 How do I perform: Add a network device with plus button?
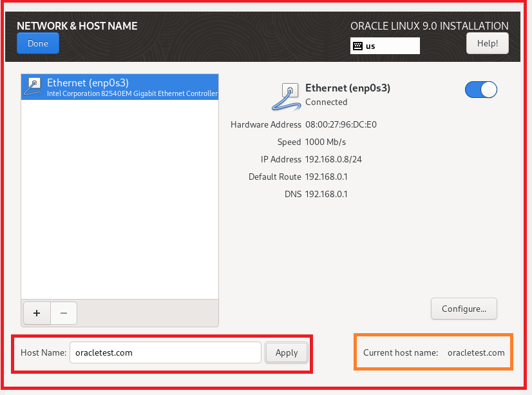tap(37, 313)
